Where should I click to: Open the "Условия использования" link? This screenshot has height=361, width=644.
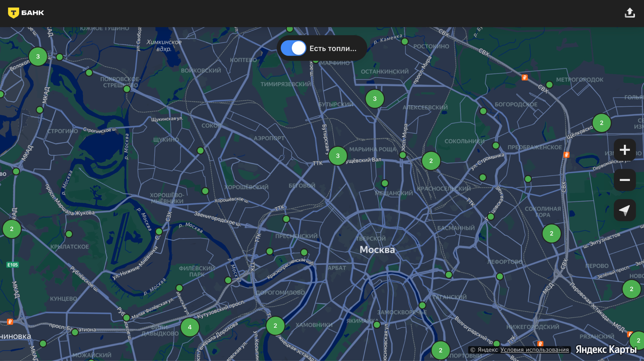(535, 350)
